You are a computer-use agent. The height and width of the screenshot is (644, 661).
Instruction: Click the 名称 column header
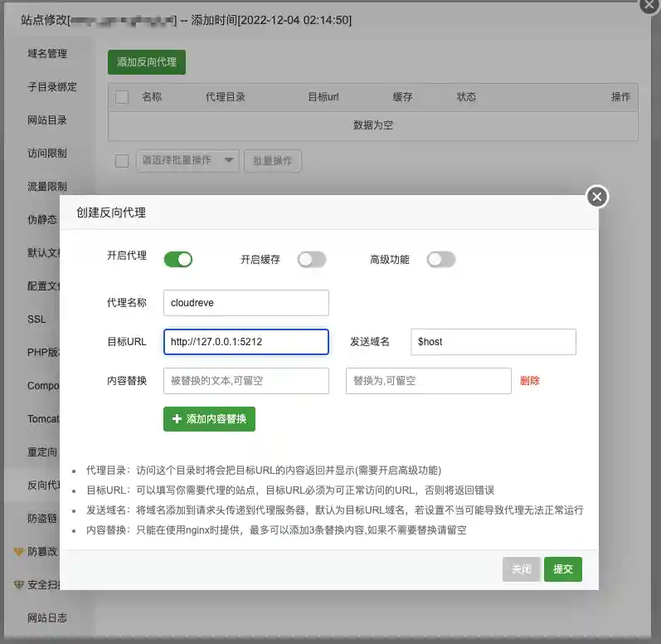coord(152,97)
